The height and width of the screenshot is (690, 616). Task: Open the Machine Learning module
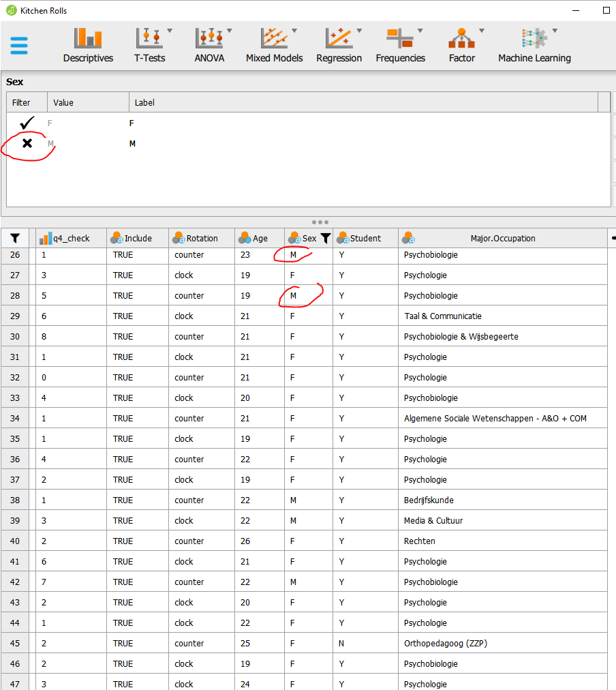click(x=534, y=45)
